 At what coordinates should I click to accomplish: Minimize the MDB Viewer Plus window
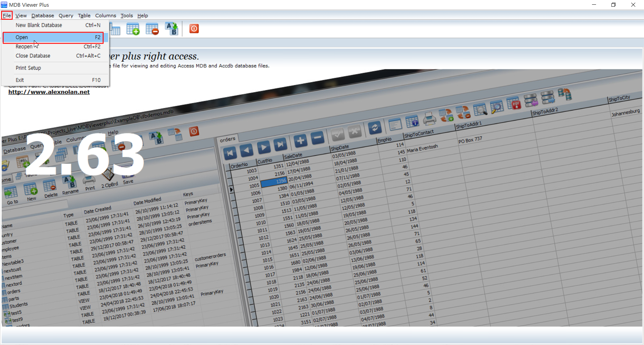(594, 5)
